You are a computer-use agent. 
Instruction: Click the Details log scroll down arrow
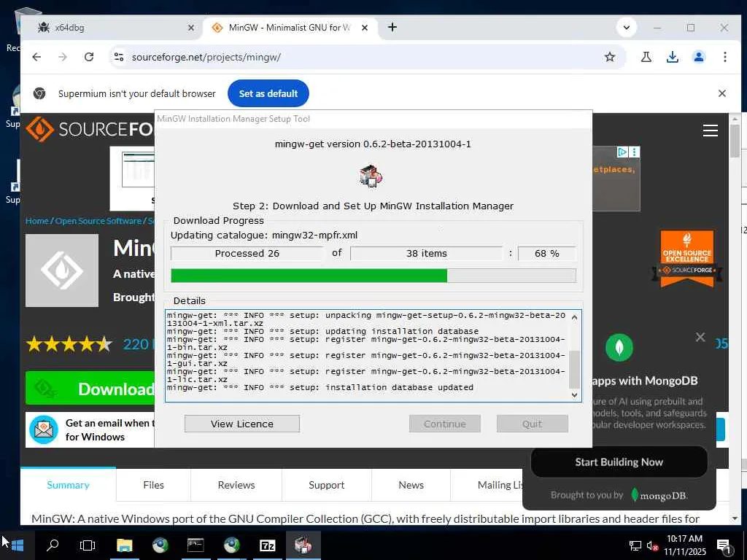[x=575, y=394]
